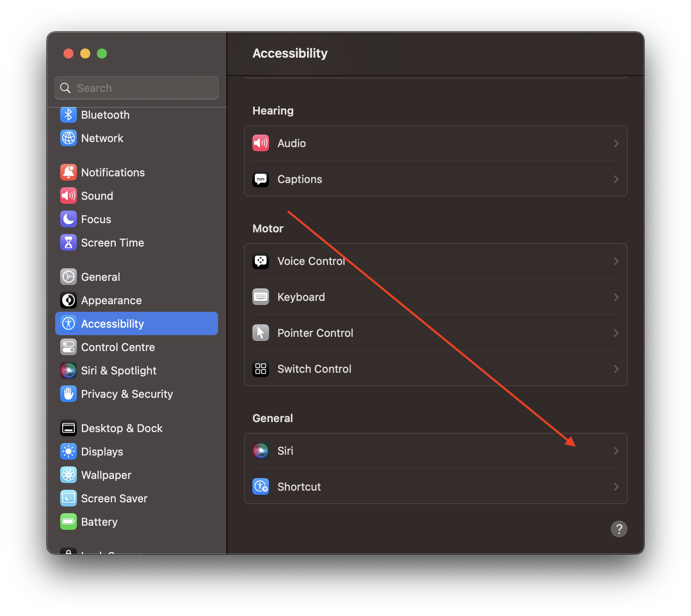The image size is (691, 616).
Task: Click the Screen Time hourglass icon
Action: tap(69, 242)
